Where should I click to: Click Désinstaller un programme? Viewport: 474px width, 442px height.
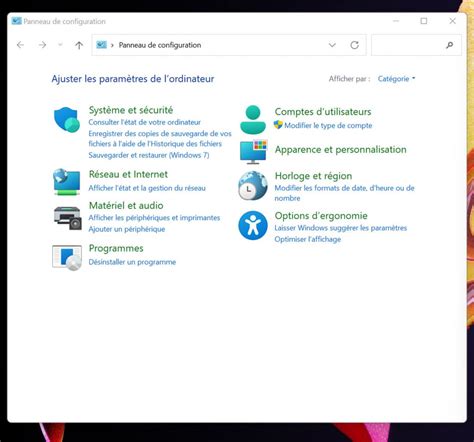coord(132,262)
